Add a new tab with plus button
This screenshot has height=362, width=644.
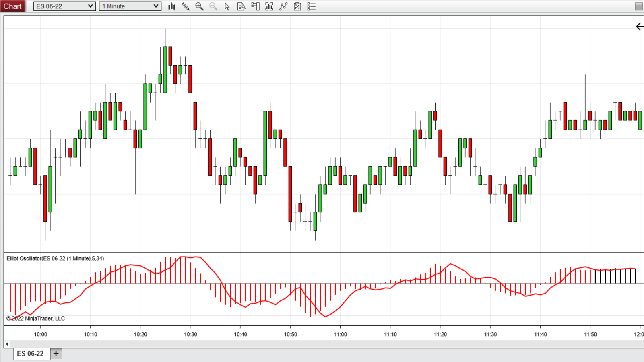point(56,354)
